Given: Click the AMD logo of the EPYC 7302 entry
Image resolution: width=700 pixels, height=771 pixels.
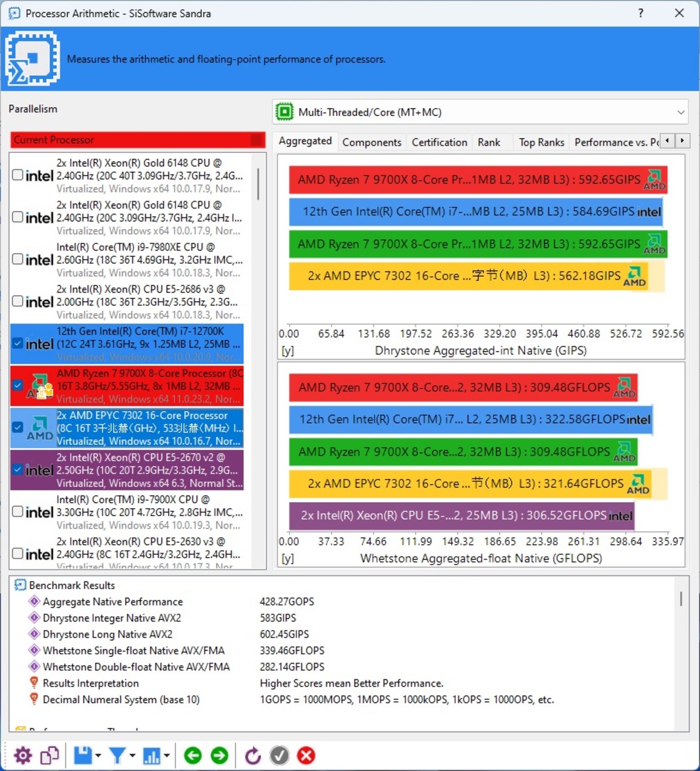Looking at the screenshot, I should pyautogui.click(x=40, y=428).
